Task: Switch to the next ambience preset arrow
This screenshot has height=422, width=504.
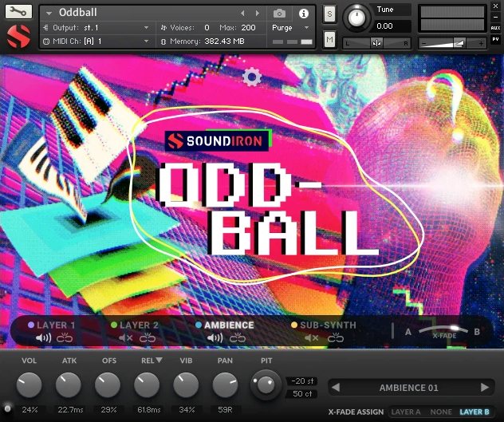Action: (485, 387)
